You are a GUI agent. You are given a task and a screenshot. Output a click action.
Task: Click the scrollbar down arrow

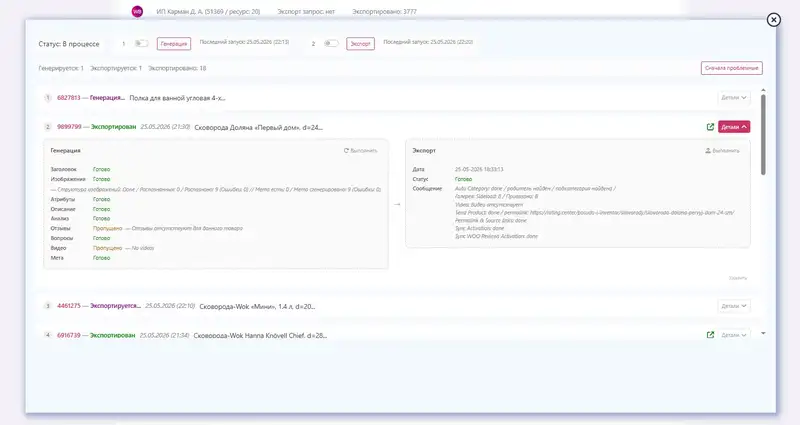[763, 334]
